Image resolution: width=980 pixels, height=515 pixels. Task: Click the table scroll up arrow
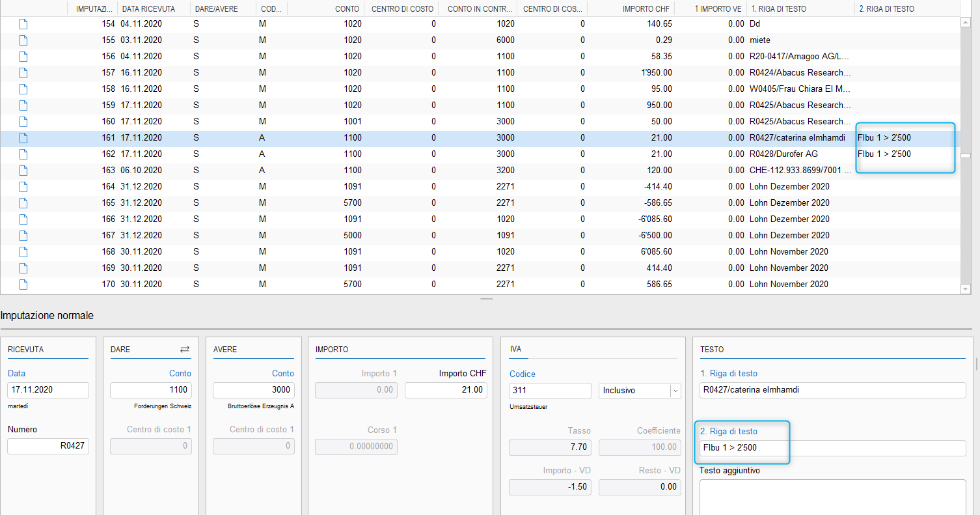click(966, 23)
